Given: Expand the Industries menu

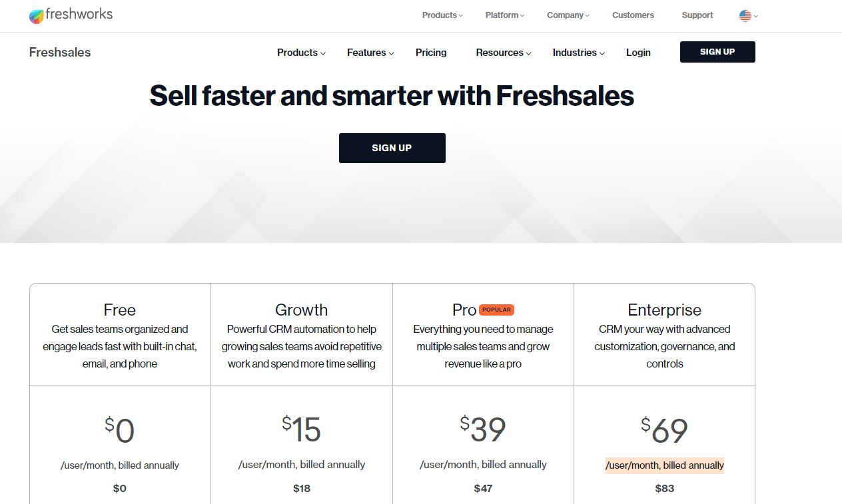Looking at the screenshot, I should 579,53.
